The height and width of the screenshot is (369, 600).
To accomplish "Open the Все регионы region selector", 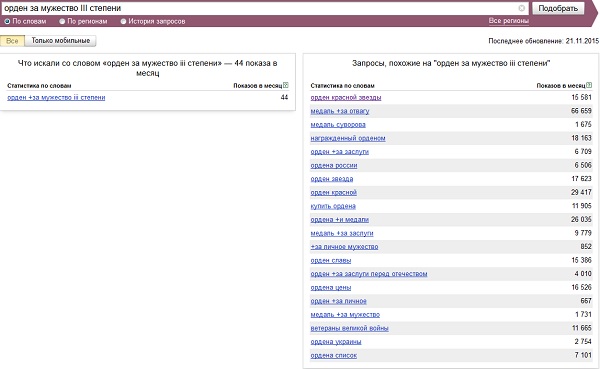I will tap(509, 21).
